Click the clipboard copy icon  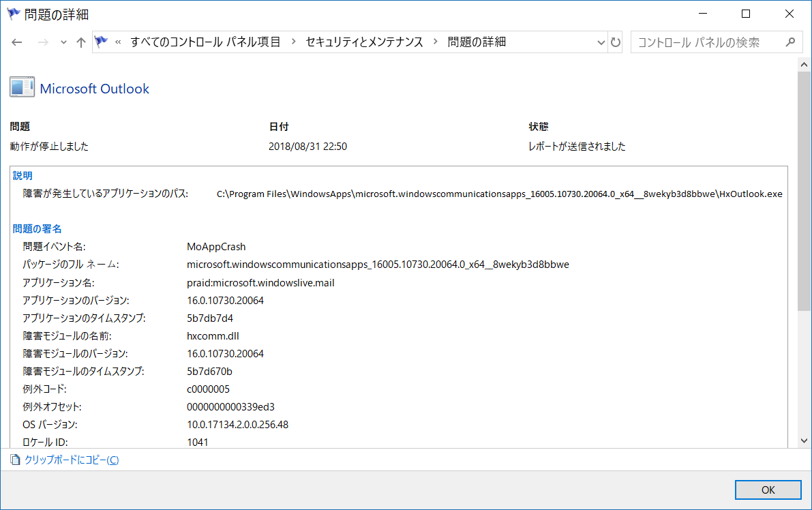16,460
